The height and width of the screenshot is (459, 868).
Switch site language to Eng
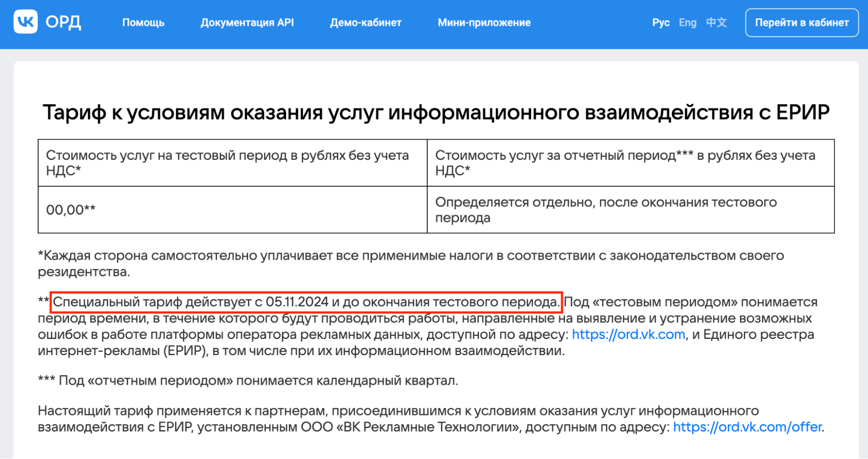[x=687, y=23]
